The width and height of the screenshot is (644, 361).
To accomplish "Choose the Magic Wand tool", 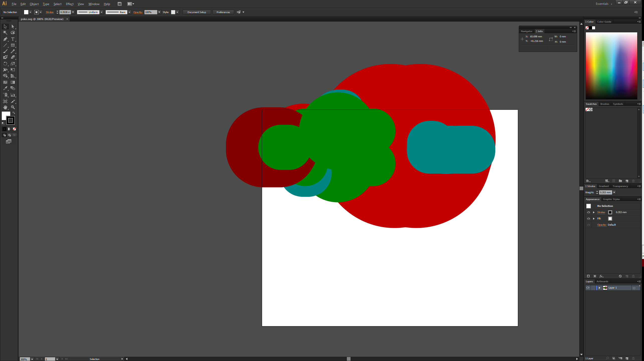I will coord(5,33).
